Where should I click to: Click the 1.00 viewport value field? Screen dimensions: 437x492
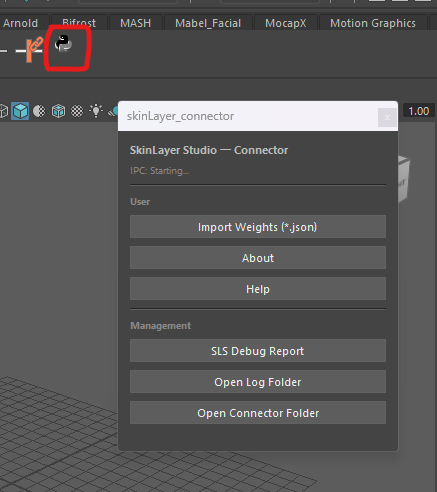pos(419,111)
